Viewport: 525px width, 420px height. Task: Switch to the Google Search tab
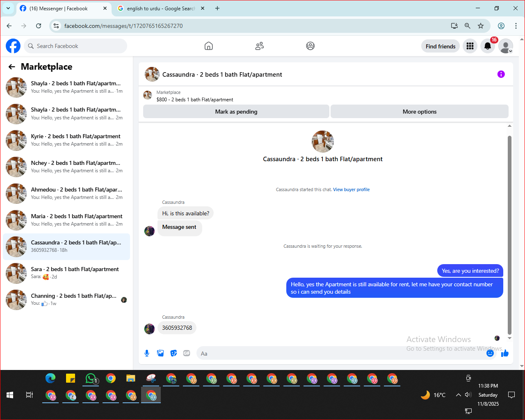(160, 8)
